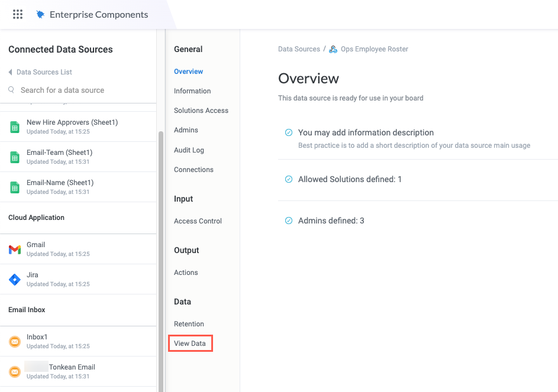Select the Gmail data source icon
Viewport: 558px width, 392px height.
pos(14,249)
